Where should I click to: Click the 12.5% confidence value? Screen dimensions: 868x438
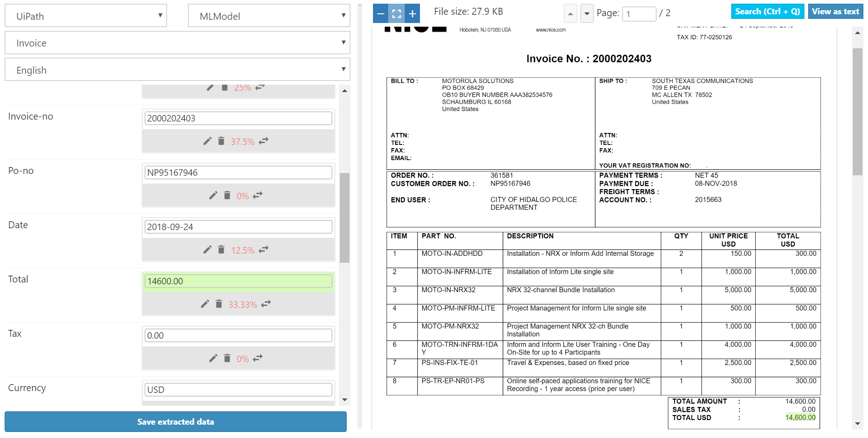click(x=243, y=250)
